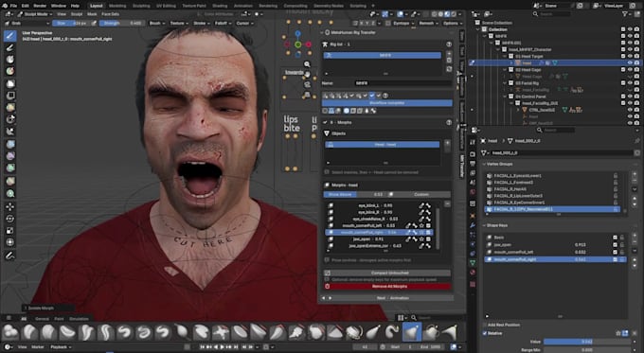Add a new rig with the plus button

click(449, 54)
